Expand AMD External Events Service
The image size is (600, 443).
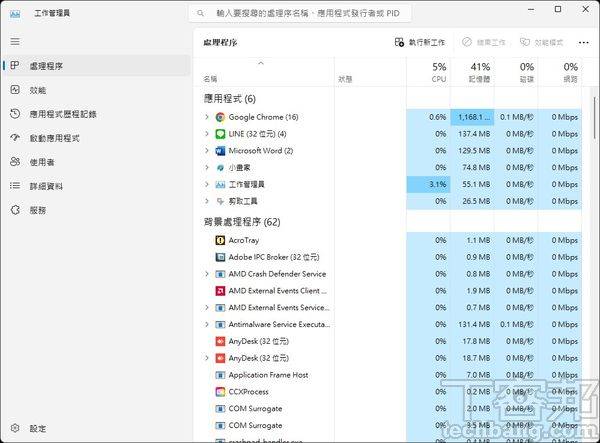[207, 308]
